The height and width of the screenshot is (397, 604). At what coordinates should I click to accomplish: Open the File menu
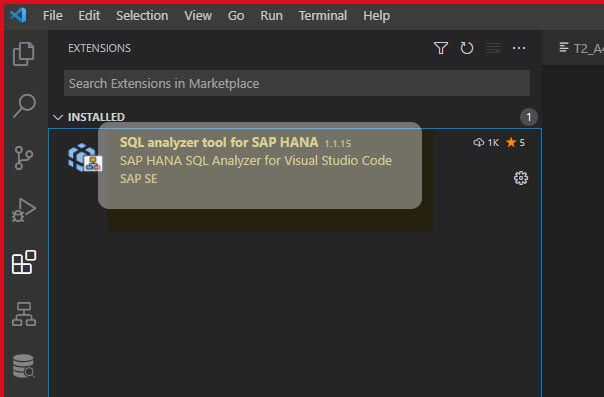tap(53, 16)
